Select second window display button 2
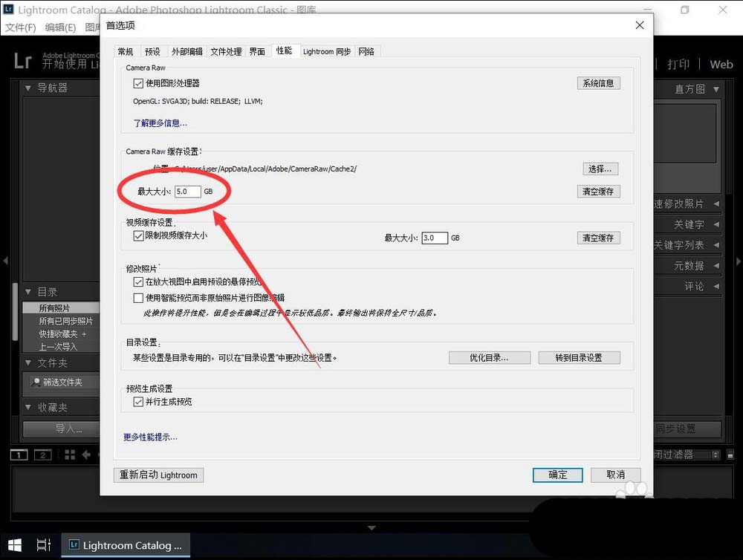Screen dimensions: 743x560 [42, 455]
